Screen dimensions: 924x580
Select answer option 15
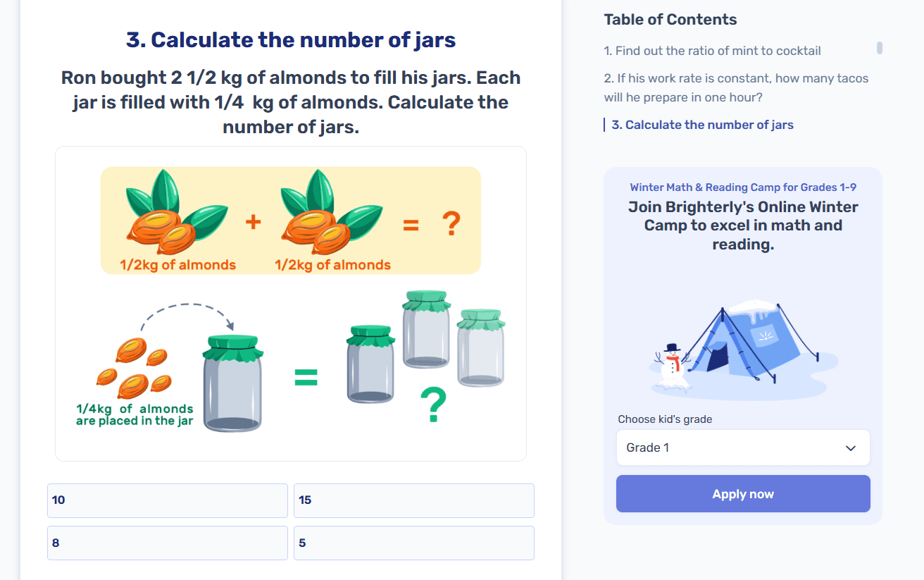click(413, 500)
